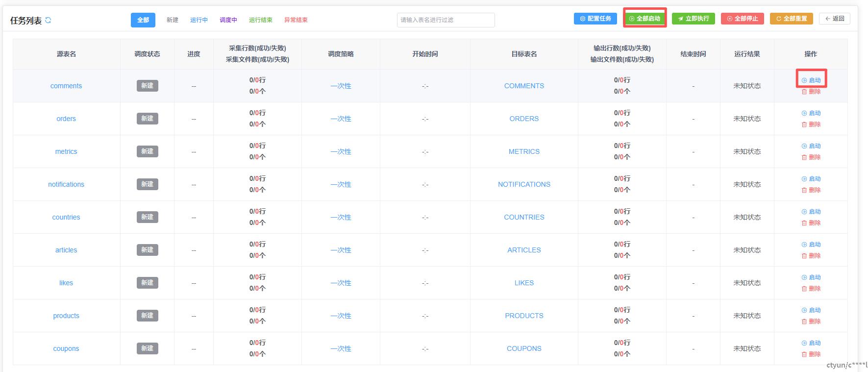Reset all tasks with 全部重置
This screenshot has height=372, width=868.
[x=792, y=19]
